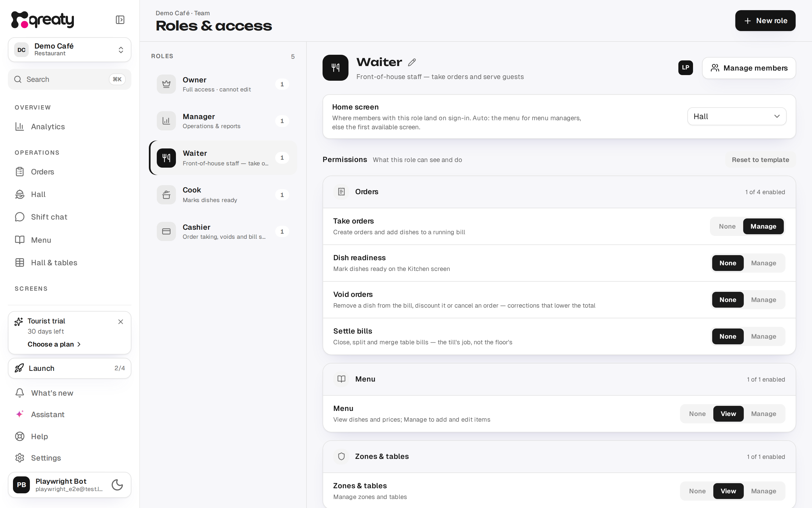Select the Manager role
Image resolution: width=812 pixels, height=508 pixels.
223,121
